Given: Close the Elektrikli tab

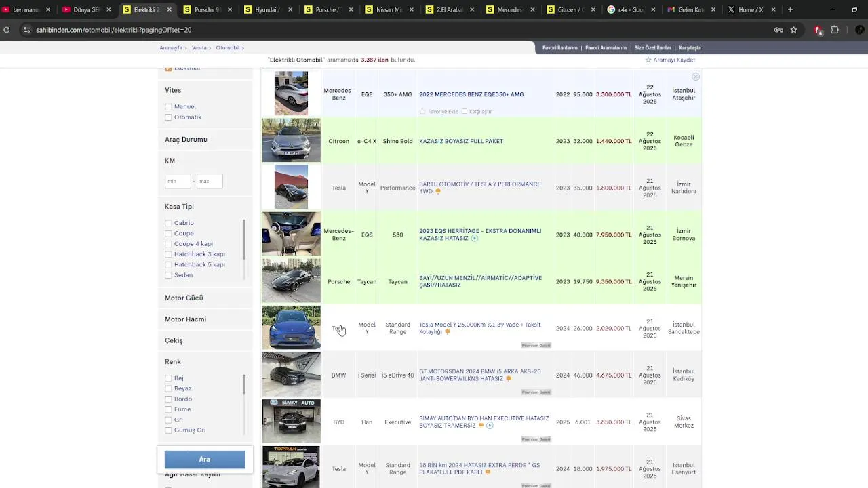Looking at the screenshot, I should (169, 9).
